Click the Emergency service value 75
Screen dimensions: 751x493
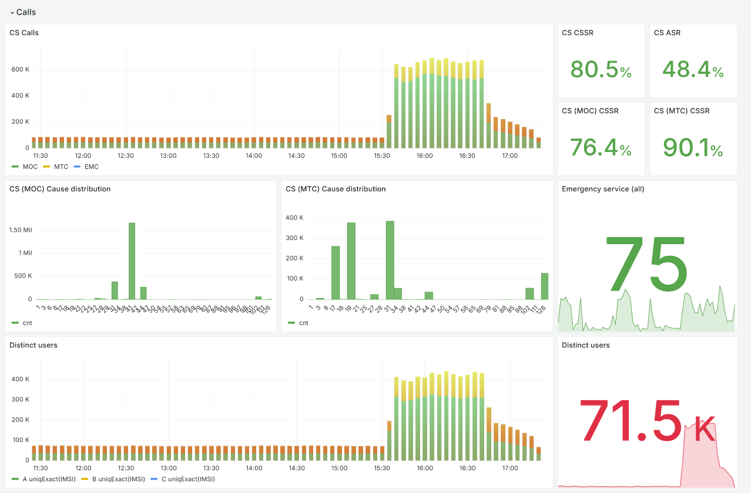click(x=646, y=268)
